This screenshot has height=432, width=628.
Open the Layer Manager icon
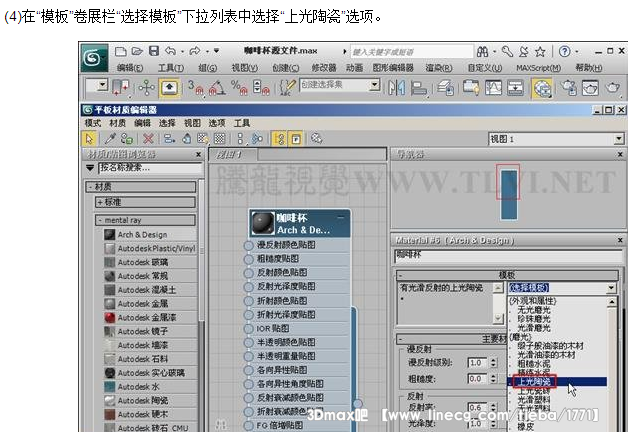(x=445, y=88)
